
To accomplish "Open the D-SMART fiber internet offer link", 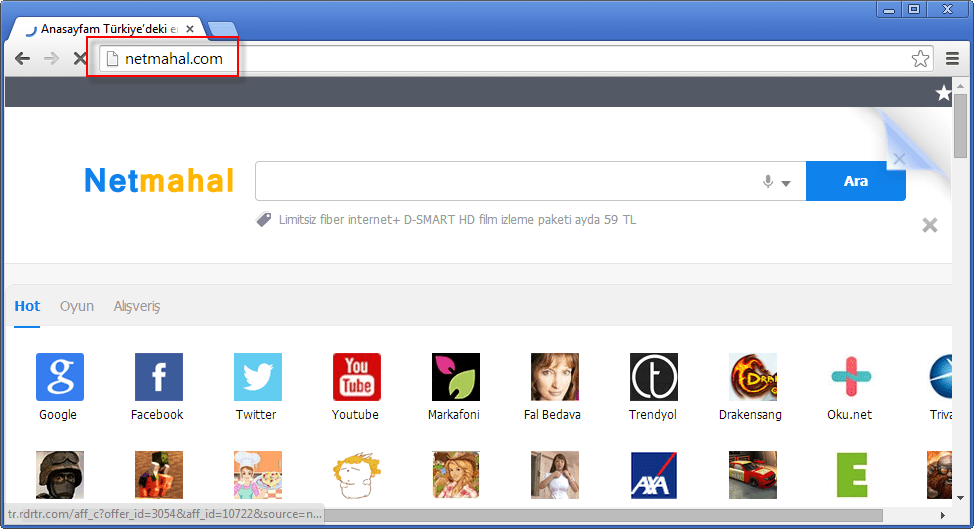I will coord(457,220).
